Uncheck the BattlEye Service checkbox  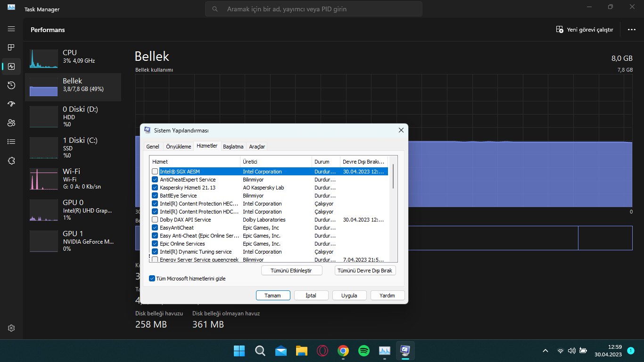(x=155, y=196)
